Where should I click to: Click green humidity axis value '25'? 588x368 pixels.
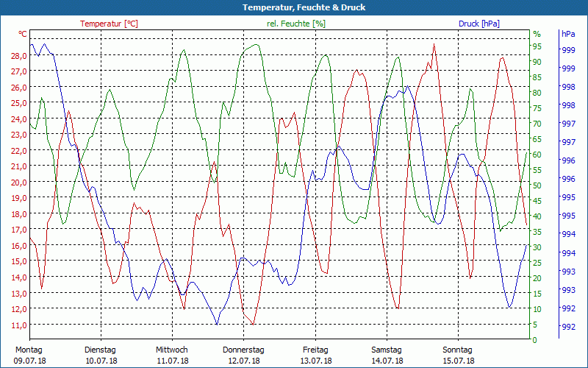[x=537, y=263]
